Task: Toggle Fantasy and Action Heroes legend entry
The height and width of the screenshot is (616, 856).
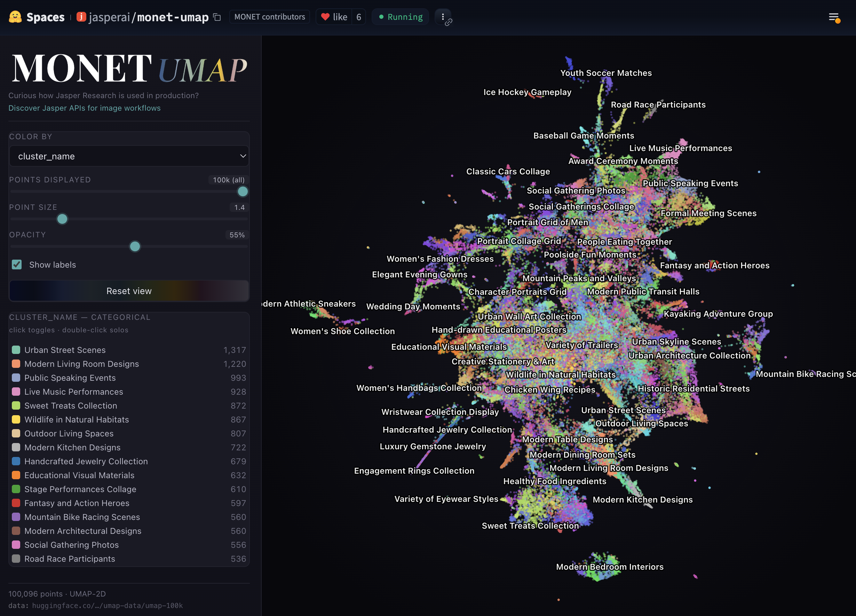Action: tap(129, 503)
